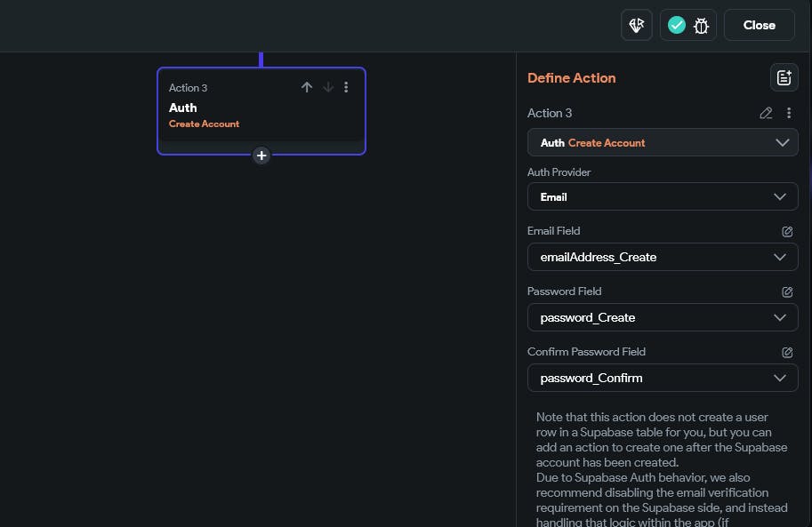The height and width of the screenshot is (527, 812).
Task: Open Action 3 options menu in panel
Action: [x=789, y=113]
